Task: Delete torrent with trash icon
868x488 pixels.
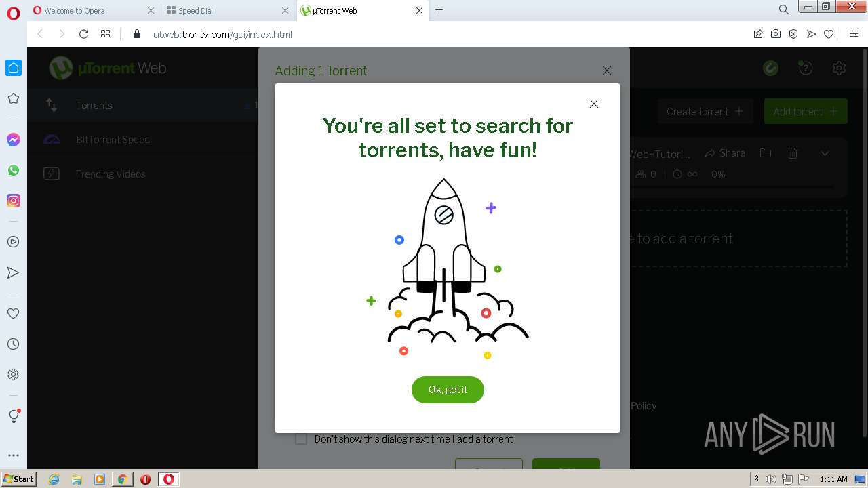Action: click(792, 153)
